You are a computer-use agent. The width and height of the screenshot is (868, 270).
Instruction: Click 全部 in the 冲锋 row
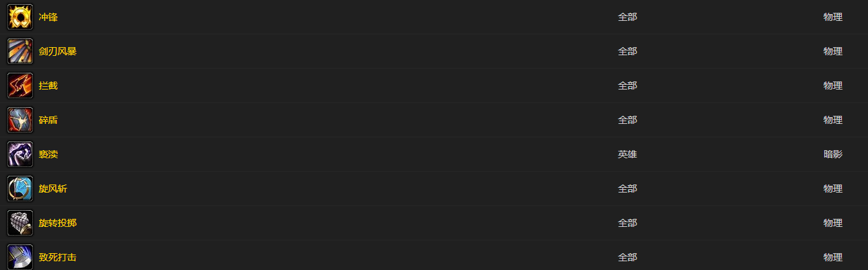tap(627, 17)
